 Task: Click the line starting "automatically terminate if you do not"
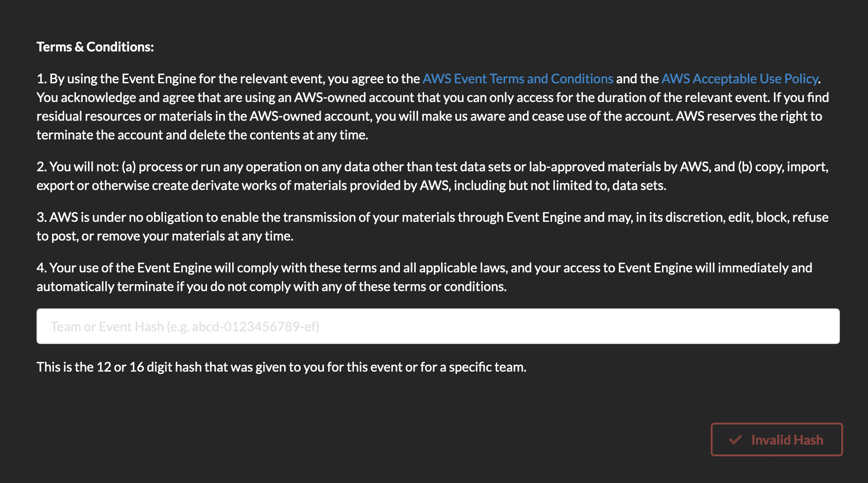tap(272, 286)
